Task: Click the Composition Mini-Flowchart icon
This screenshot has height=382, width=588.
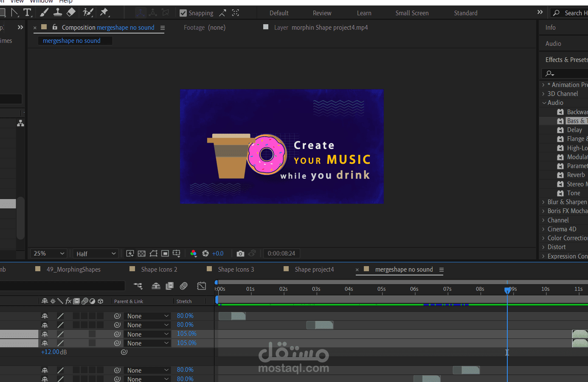Action: tap(138, 286)
